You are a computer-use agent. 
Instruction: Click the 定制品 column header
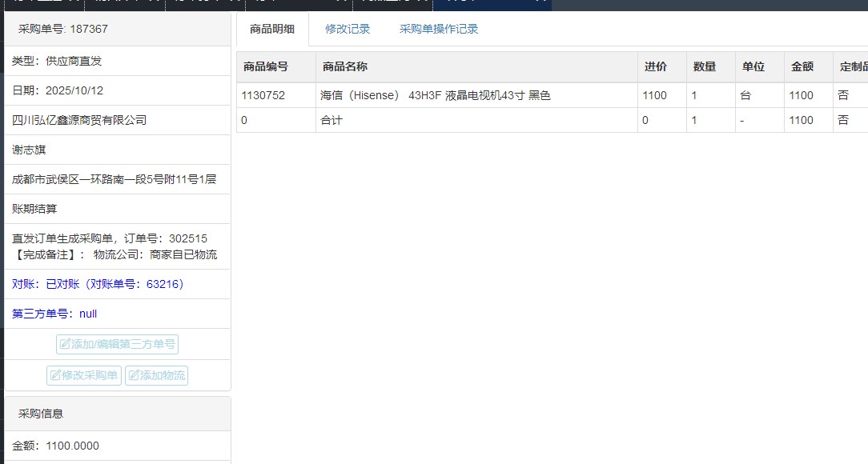point(852,67)
